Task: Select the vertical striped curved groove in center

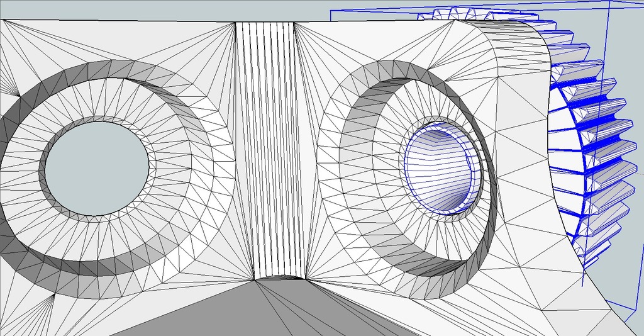Action: (x=270, y=150)
